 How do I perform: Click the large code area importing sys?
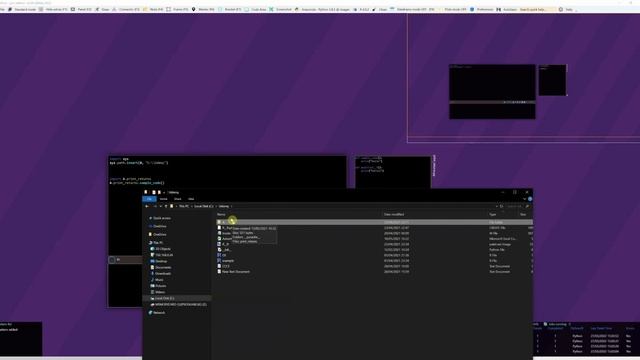click(227, 172)
